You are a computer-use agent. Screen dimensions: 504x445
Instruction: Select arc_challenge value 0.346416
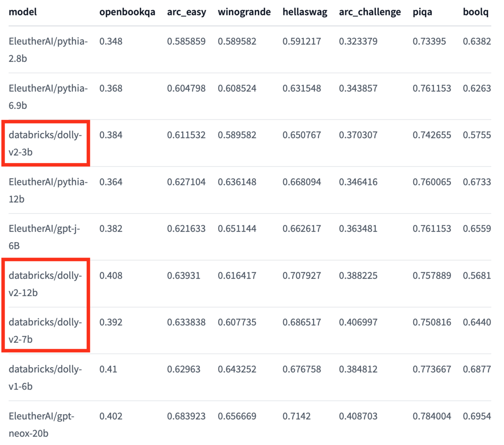click(358, 182)
